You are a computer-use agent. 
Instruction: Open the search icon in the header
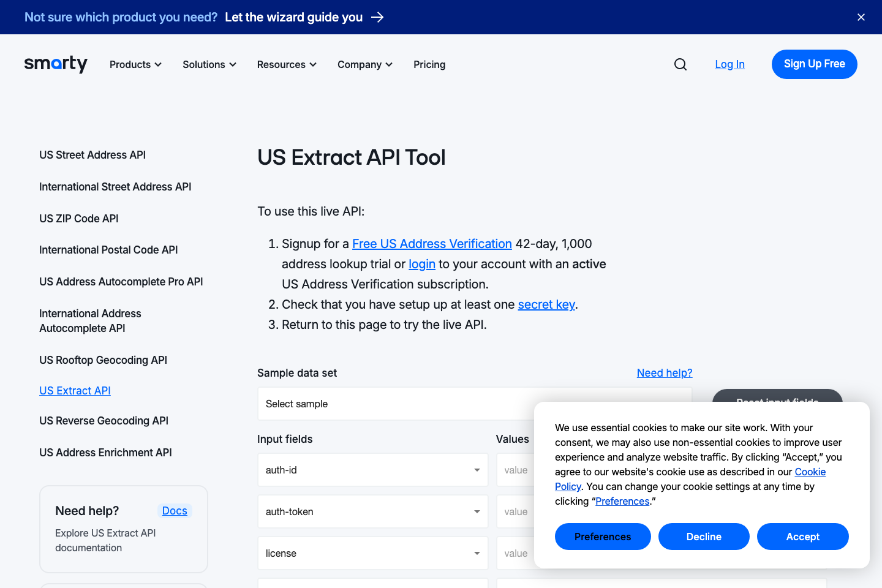click(680, 64)
